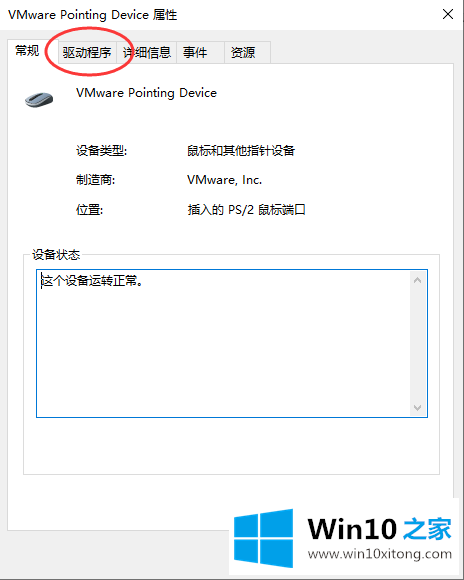Open the 详细信息 tab
The image size is (464, 580).
[x=147, y=53]
